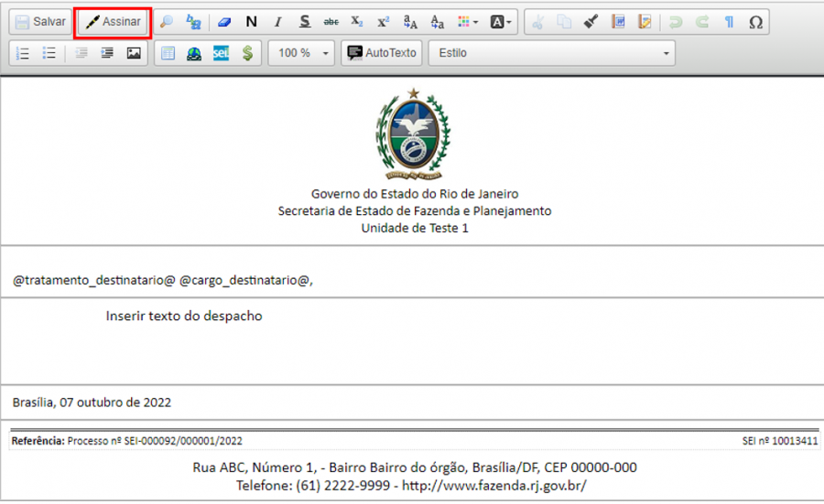Insert a numbered list
The width and height of the screenshot is (824, 504).
tap(23, 53)
